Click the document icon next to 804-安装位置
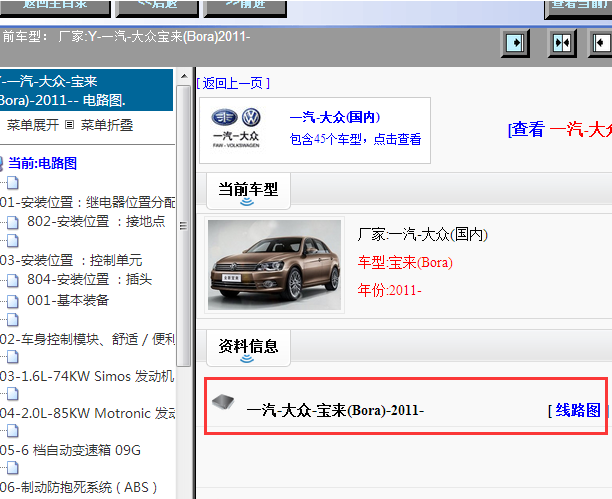 [13, 280]
